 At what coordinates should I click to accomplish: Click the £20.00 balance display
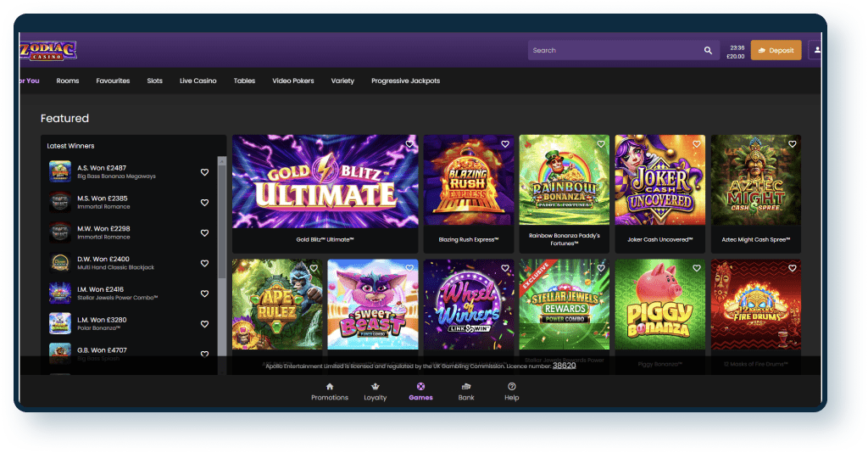pyautogui.click(x=736, y=57)
